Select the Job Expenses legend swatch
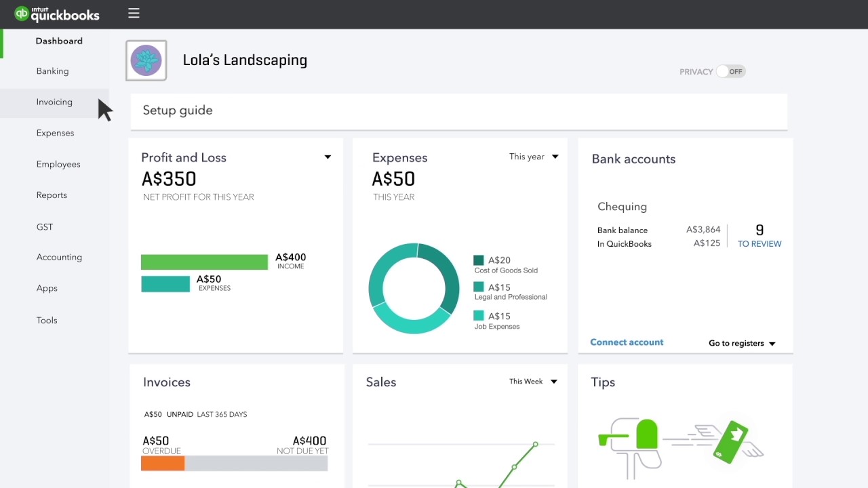The height and width of the screenshot is (488, 868). [479, 316]
